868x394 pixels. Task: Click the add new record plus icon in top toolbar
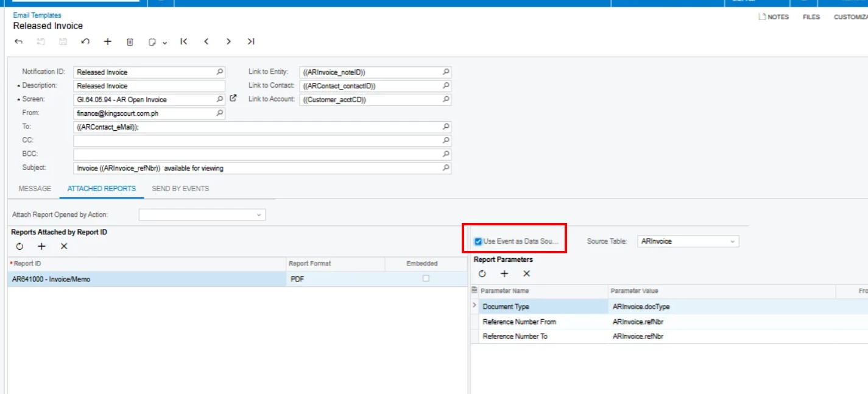[108, 41]
